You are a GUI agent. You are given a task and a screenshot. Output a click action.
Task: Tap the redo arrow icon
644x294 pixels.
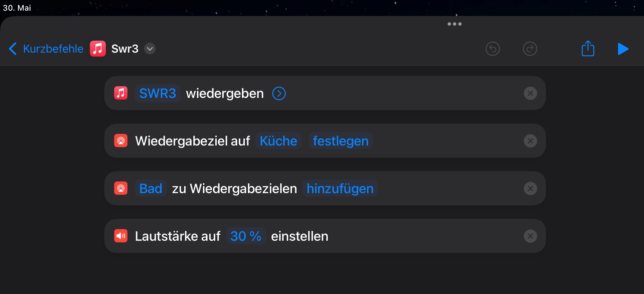click(x=530, y=49)
